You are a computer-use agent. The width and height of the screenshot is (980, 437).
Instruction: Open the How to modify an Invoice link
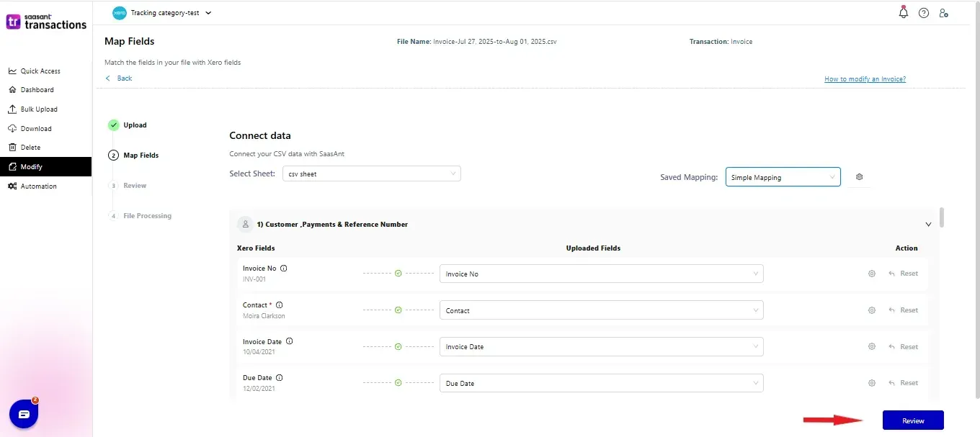(x=865, y=79)
